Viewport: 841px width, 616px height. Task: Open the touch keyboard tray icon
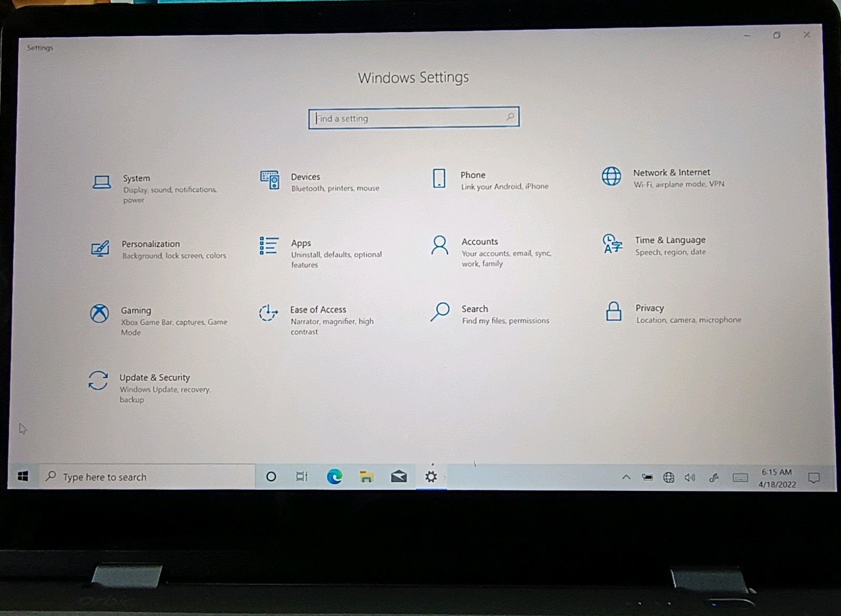pos(740,478)
